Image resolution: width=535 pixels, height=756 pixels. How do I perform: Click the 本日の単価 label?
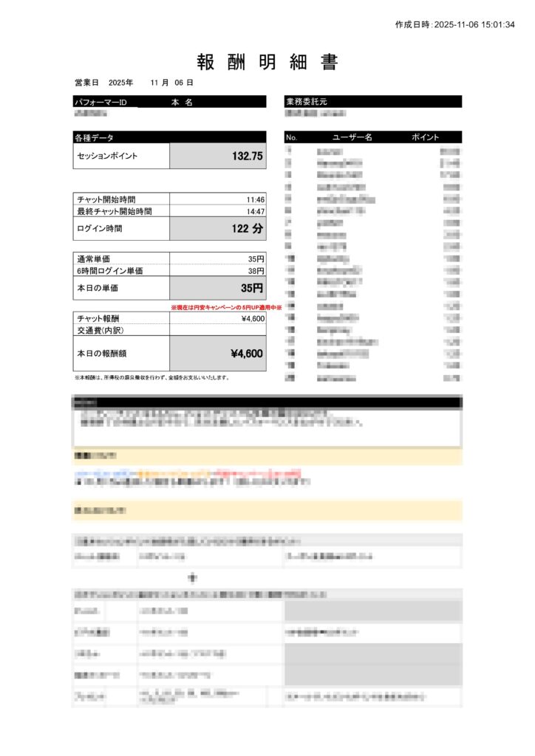click(97, 288)
